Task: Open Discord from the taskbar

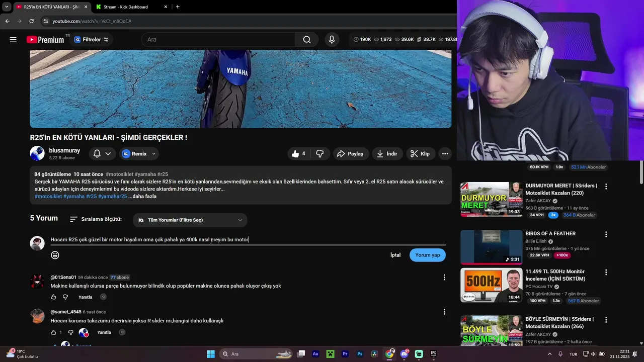Action: pos(404,354)
